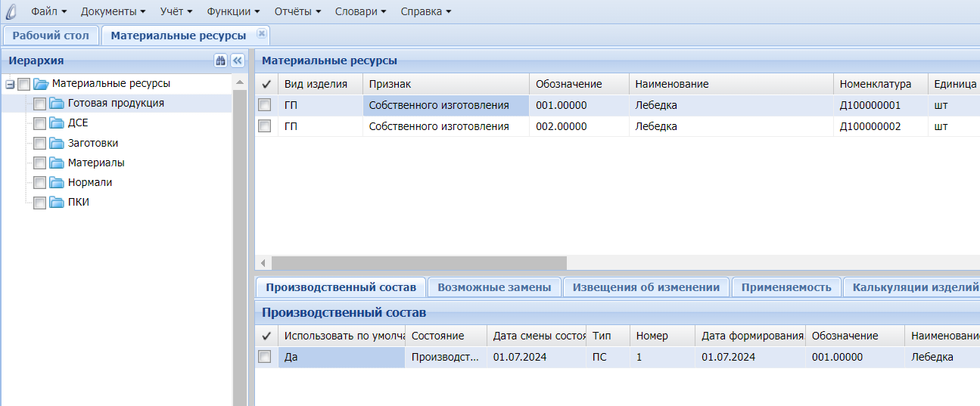
Task: Click the ПКИ folder icon
Action: pos(57,202)
